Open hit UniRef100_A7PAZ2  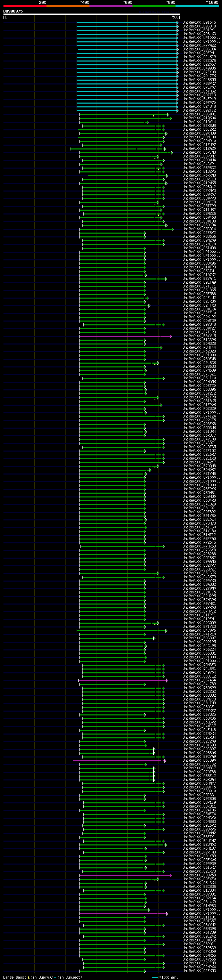coord(199,45)
